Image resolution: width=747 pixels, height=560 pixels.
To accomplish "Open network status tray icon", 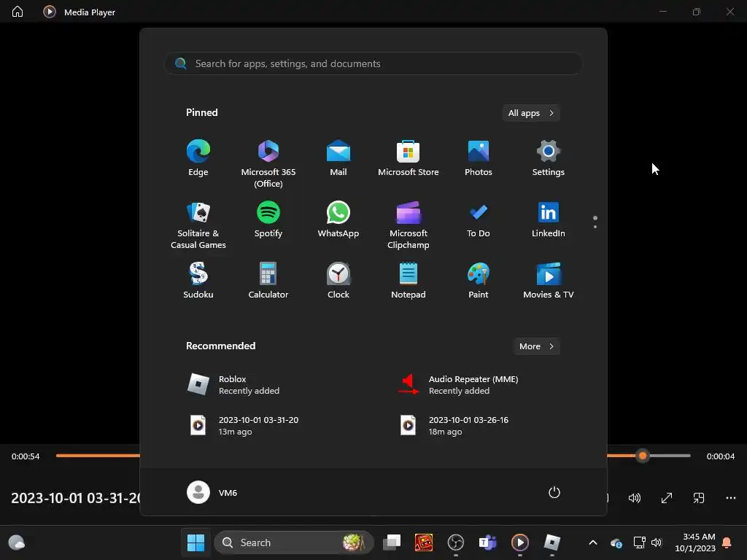I will coord(639,542).
